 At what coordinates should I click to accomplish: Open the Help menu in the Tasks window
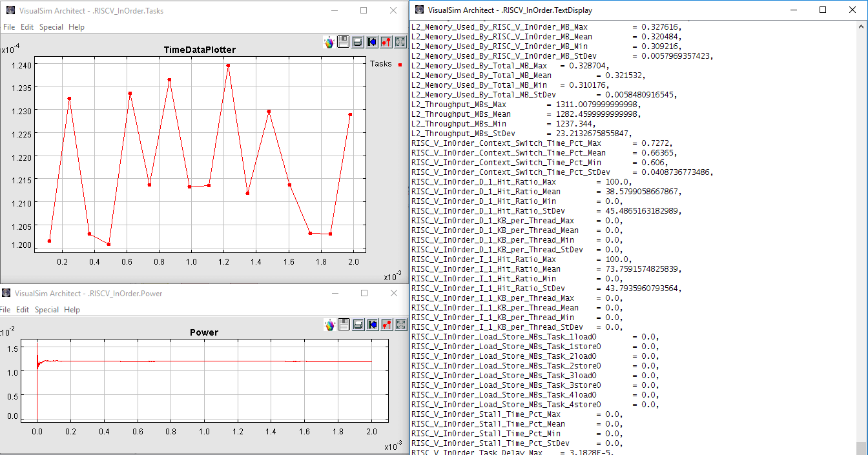[76, 27]
